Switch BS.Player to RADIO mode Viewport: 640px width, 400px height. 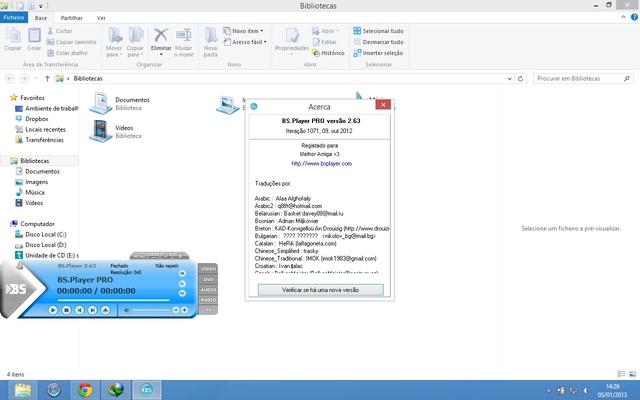[208, 300]
